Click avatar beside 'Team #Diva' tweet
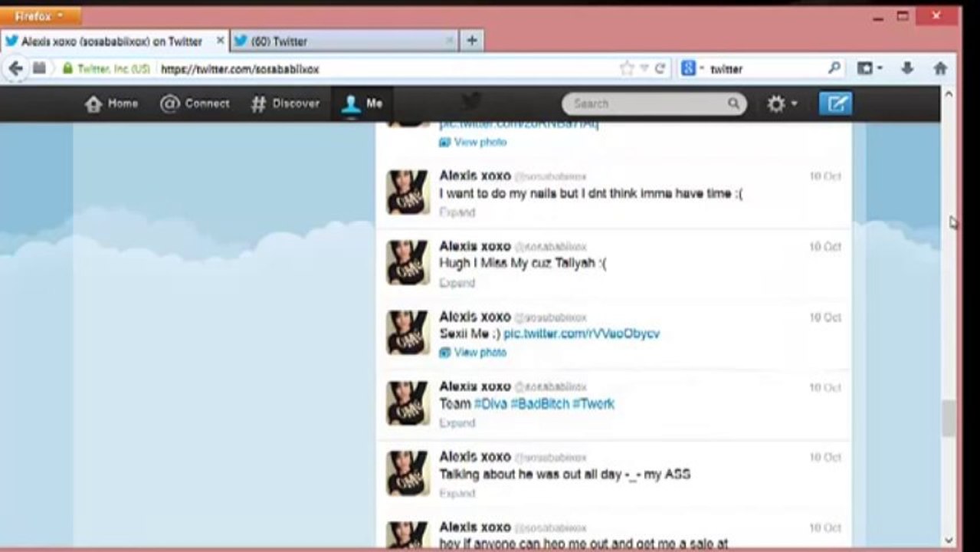The image size is (980, 552). [x=408, y=402]
